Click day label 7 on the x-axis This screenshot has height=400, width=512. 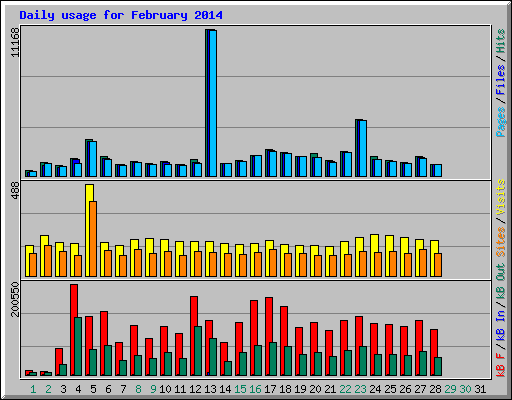(123, 389)
